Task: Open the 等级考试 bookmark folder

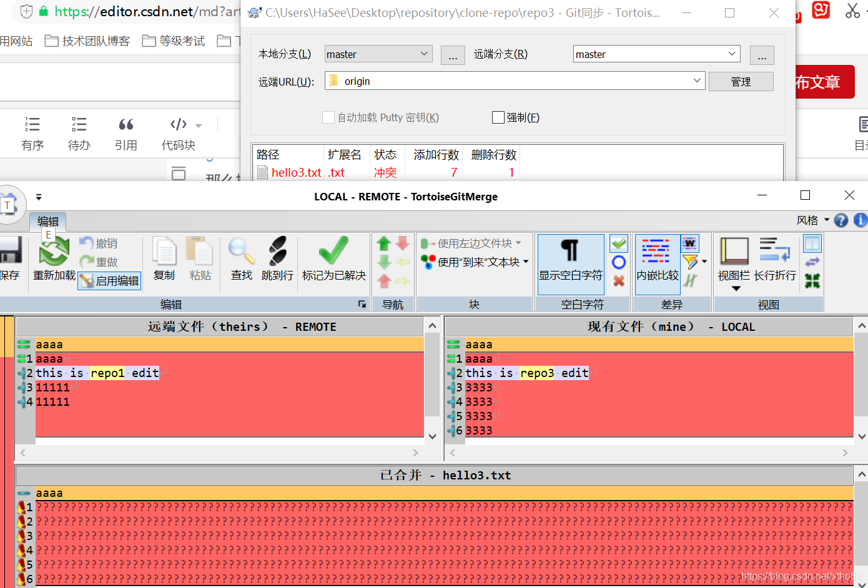Action: click(x=174, y=41)
